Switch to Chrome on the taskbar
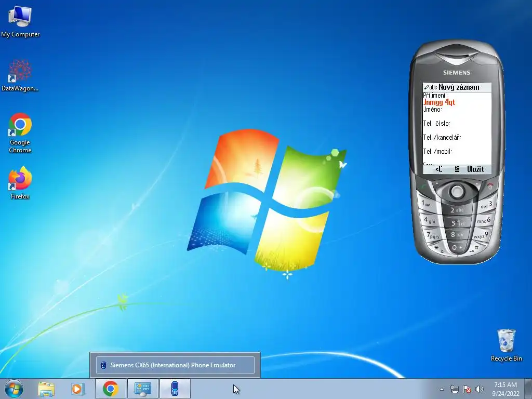This screenshot has width=532, height=399. [x=111, y=389]
